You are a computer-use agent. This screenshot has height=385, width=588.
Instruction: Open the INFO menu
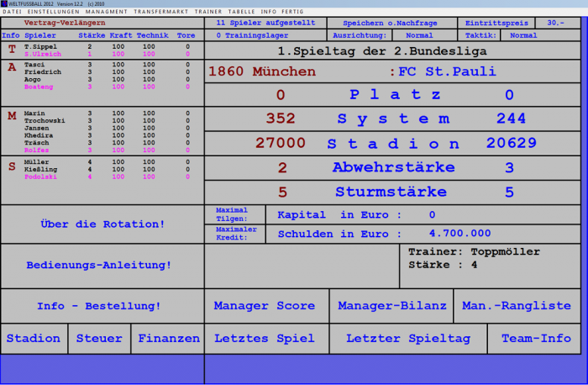tap(269, 12)
